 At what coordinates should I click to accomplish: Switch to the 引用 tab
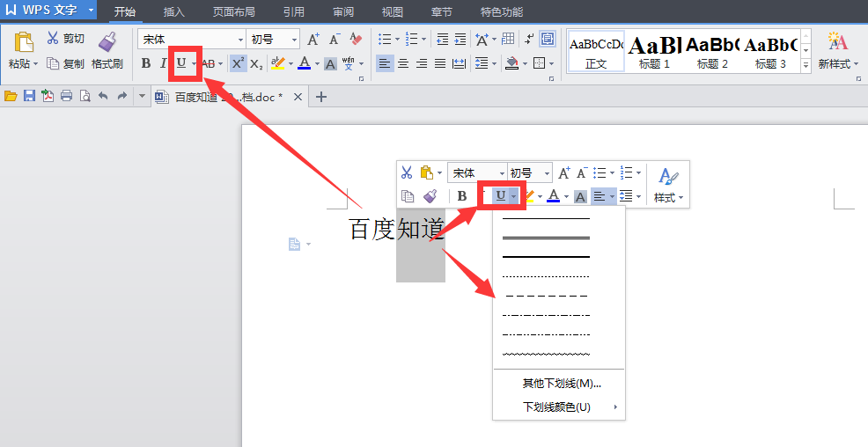pyautogui.click(x=293, y=11)
